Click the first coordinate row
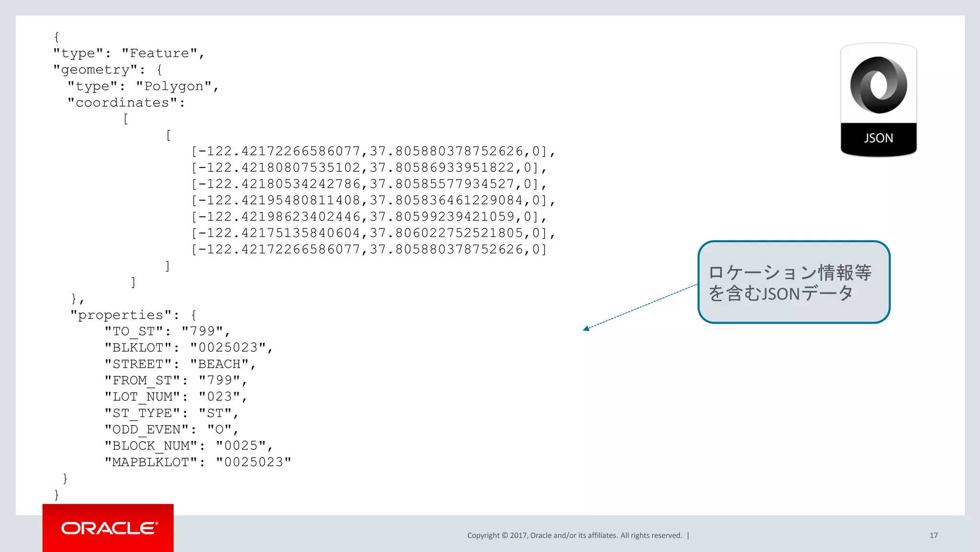 click(373, 151)
